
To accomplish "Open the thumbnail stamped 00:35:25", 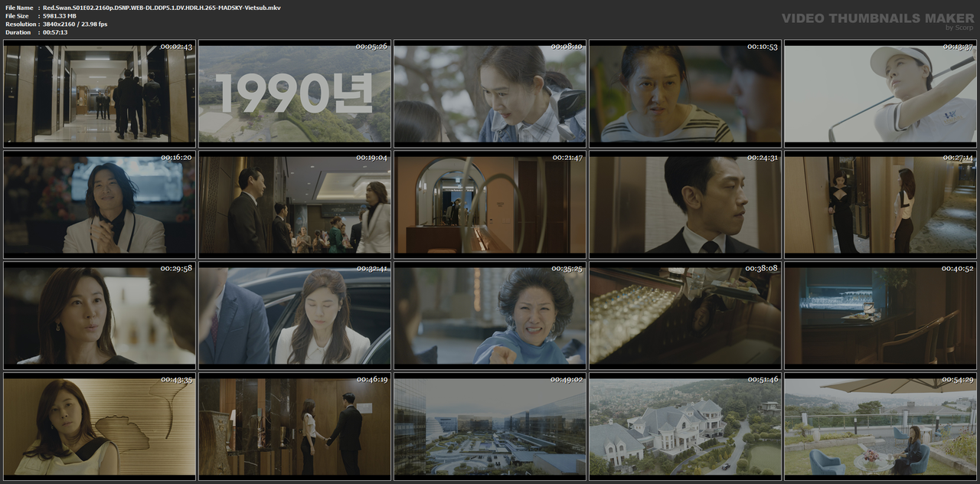I will [490, 315].
